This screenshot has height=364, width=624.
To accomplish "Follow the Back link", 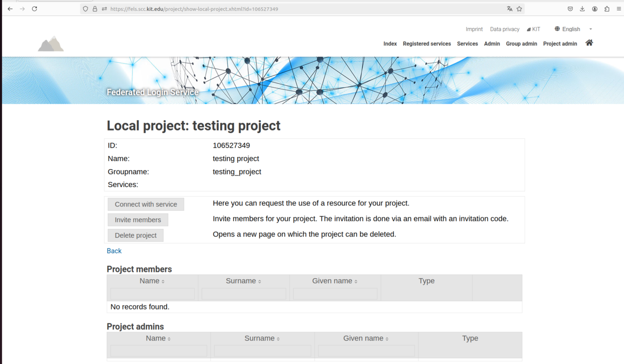I will click(x=114, y=251).
